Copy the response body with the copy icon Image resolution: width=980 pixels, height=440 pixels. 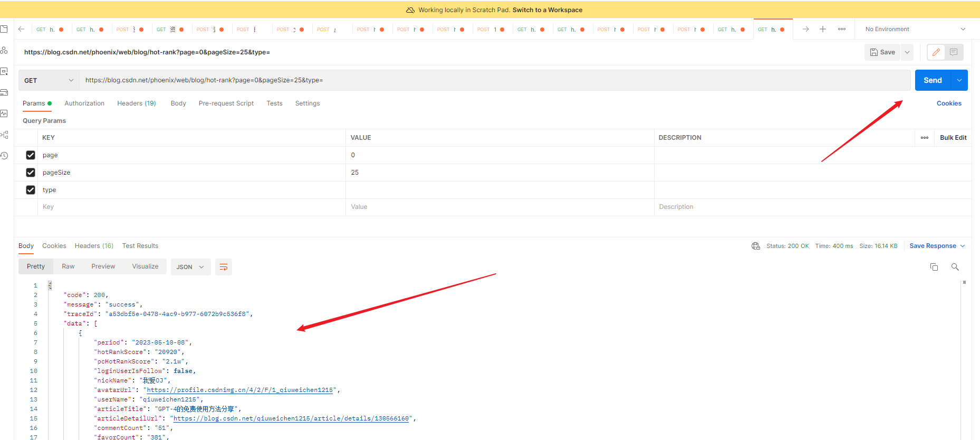(934, 267)
